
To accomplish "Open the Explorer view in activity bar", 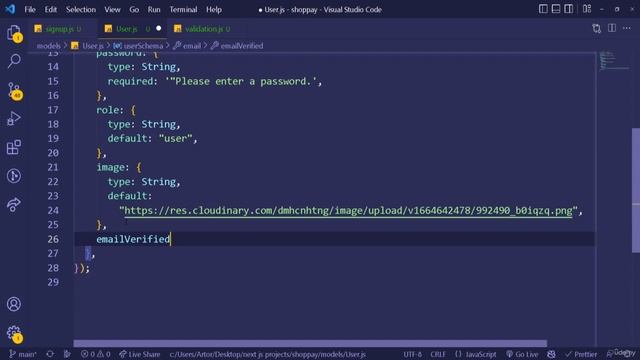I will [14, 33].
